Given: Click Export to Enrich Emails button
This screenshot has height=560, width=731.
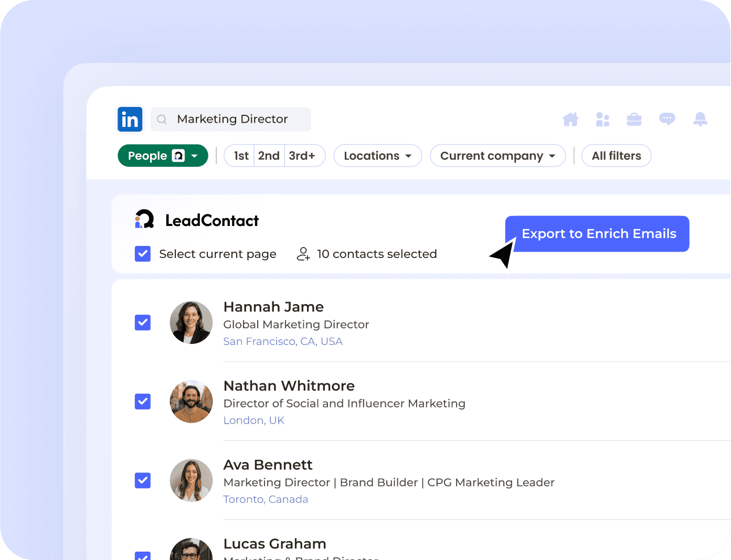Looking at the screenshot, I should coord(597,234).
